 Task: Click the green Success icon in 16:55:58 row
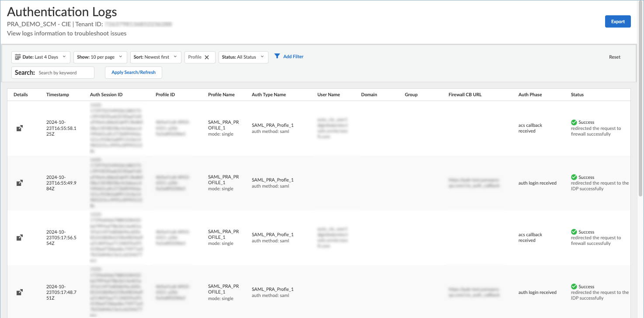[574, 122]
